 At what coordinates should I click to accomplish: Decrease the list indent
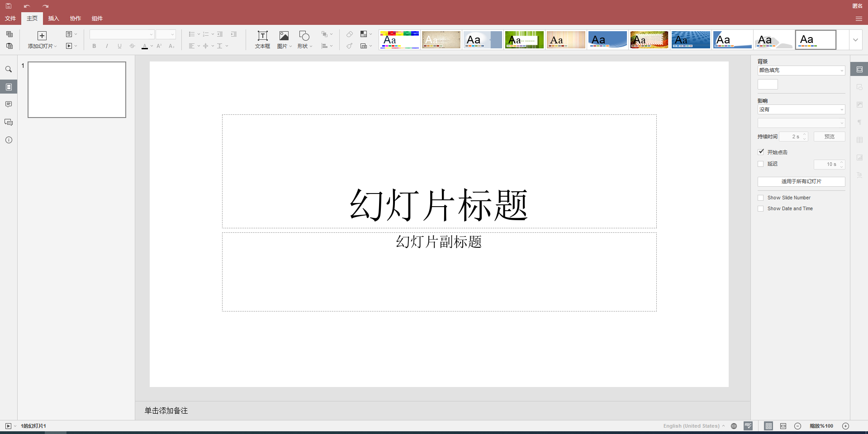pos(220,34)
